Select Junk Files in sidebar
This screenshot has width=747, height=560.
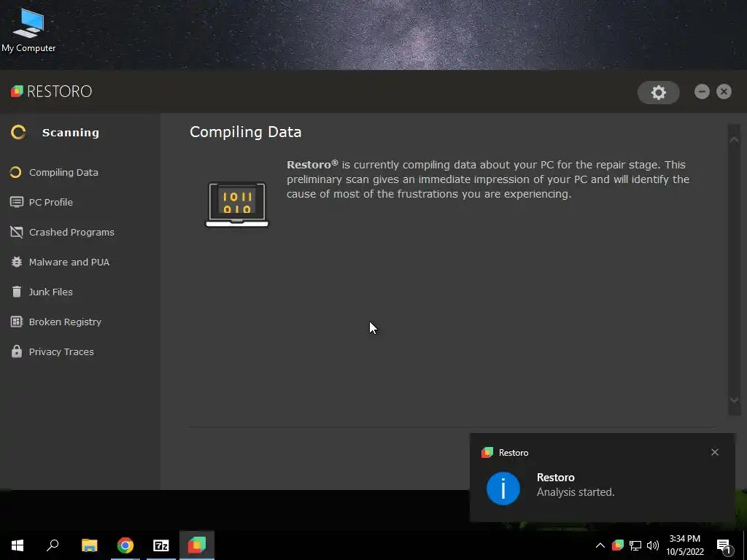51,292
